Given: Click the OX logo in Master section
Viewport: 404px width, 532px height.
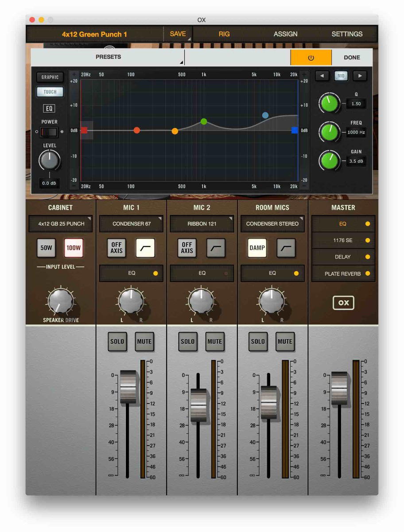Looking at the screenshot, I should [x=343, y=303].
